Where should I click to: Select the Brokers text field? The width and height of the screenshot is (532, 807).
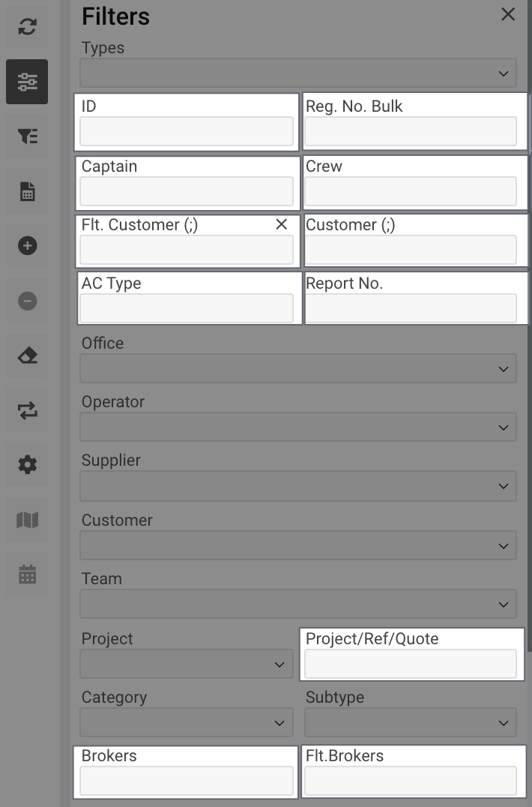pyautogui.click(x=186, y=780)
